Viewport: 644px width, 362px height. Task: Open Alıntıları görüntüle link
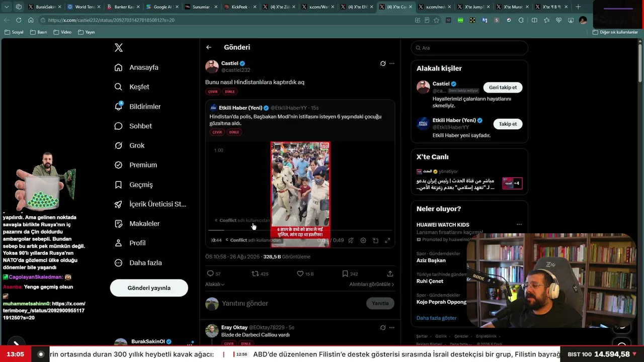[372, 284]
